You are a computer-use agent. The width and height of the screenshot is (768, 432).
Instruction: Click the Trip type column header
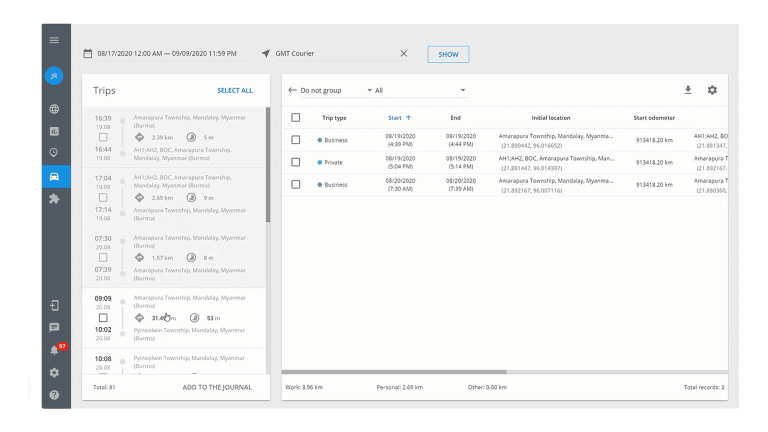coord(334,118)
